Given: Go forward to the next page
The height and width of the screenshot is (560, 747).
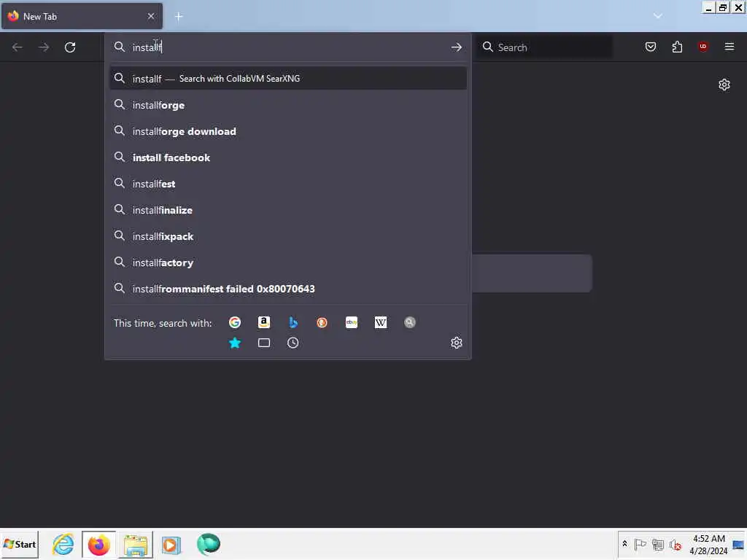Looking at the screenshot, I should (x=44, y=47).
